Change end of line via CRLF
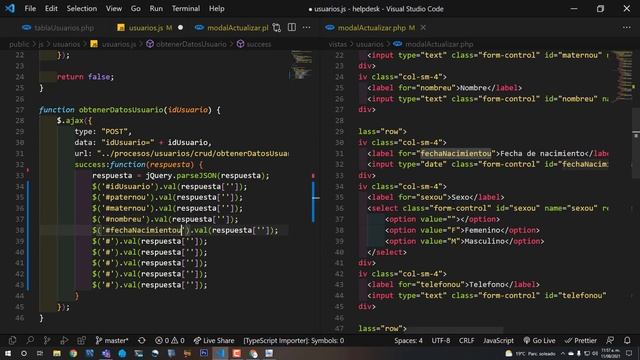 pyautogui.click(x=467, y=340)
